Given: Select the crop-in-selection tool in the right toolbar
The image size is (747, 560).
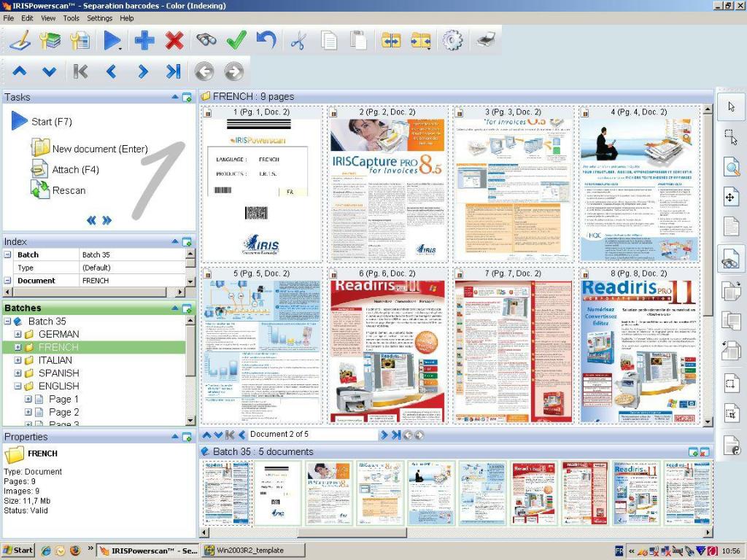Looking at the screenshot, I should click(x=731, y=412).
